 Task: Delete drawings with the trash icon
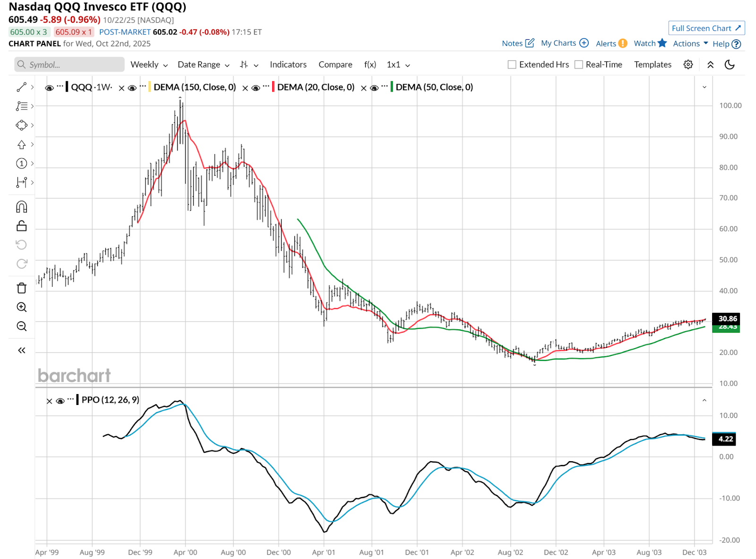pyautogui.click(x=22, y=288)
